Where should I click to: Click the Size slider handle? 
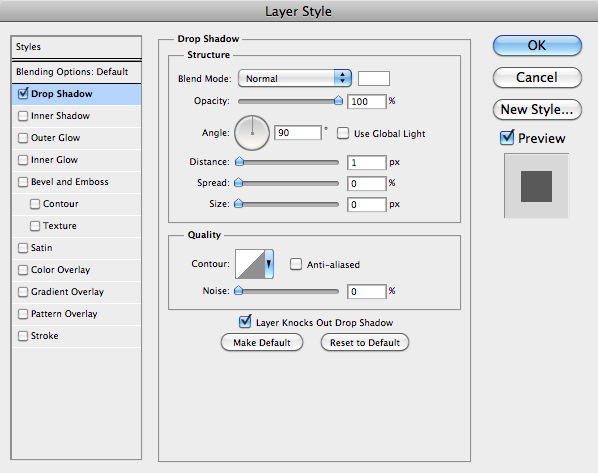pyautogui.click(x=239, y=204)
